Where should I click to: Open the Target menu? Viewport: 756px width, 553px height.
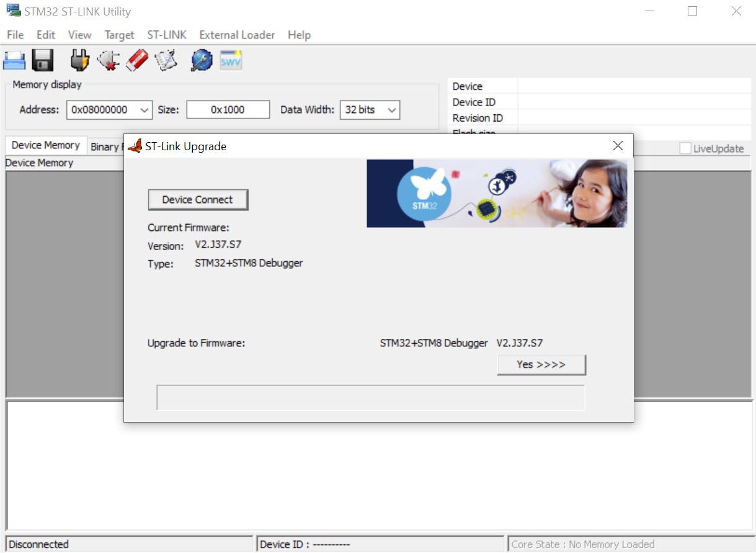(x=119, y=35)
